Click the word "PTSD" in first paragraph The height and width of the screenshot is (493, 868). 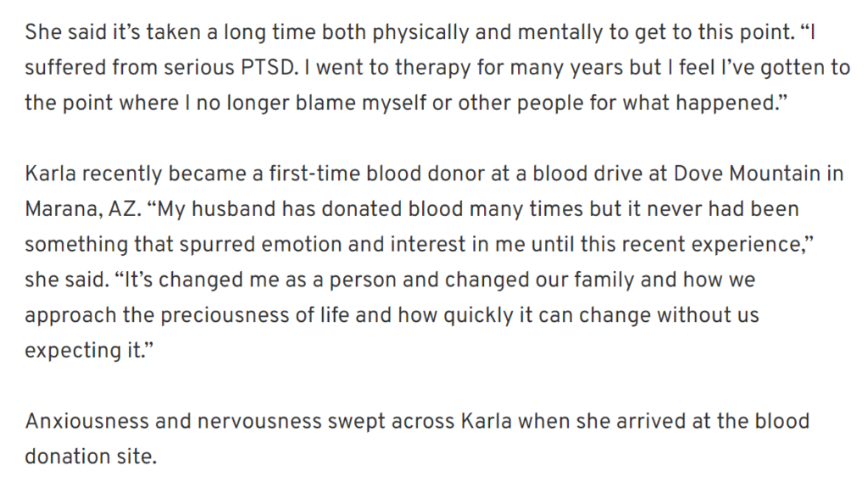[268, 68]
